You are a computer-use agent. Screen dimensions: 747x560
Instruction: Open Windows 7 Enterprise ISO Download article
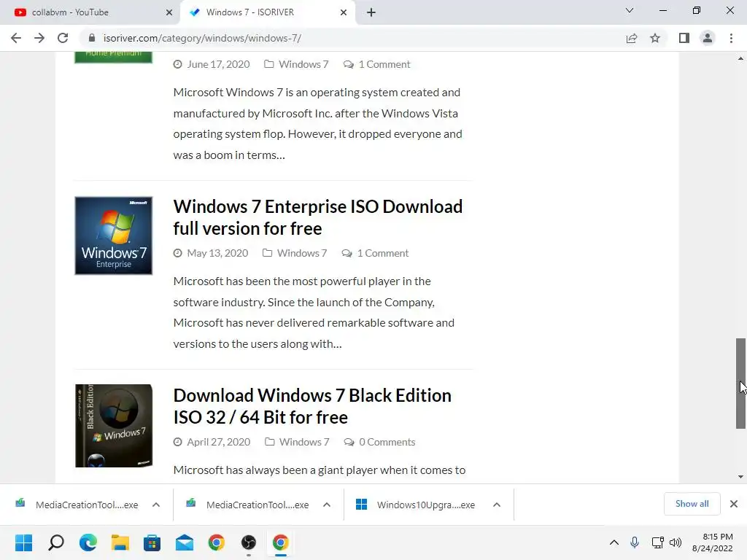(318, 217)
